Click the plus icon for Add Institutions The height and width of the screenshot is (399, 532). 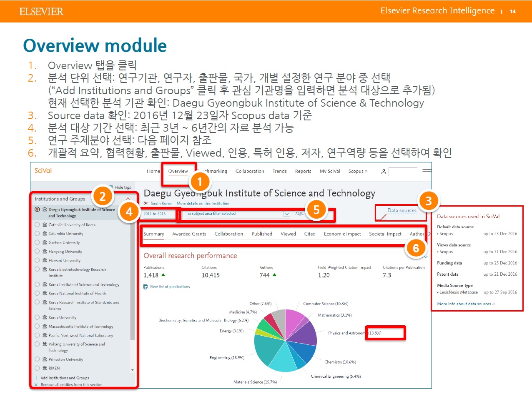[x=36, y=378]
